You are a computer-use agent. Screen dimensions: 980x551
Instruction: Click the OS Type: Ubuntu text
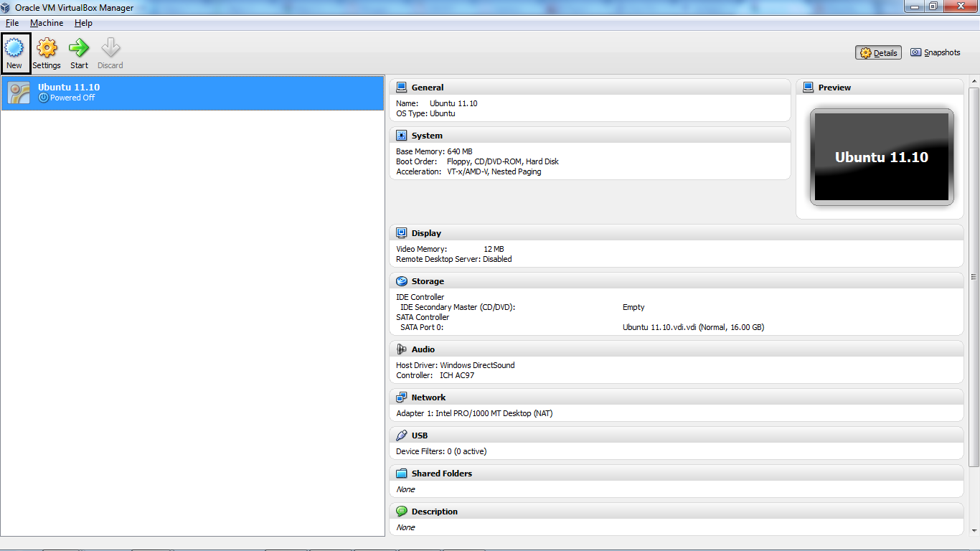pos(425,113)
